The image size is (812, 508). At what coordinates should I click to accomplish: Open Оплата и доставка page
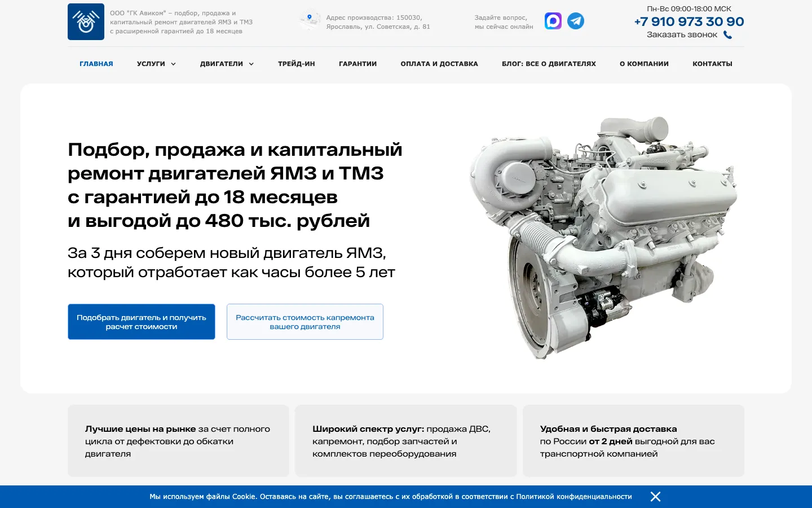pyautogui.click(x=439, y=64)
